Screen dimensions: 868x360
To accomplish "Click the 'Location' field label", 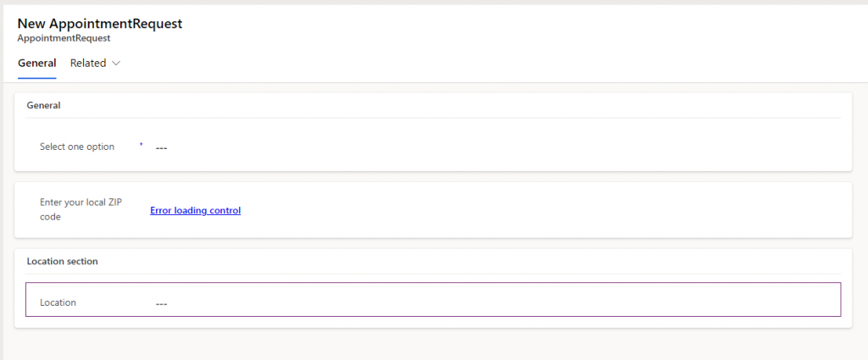I will coord(58,302).
